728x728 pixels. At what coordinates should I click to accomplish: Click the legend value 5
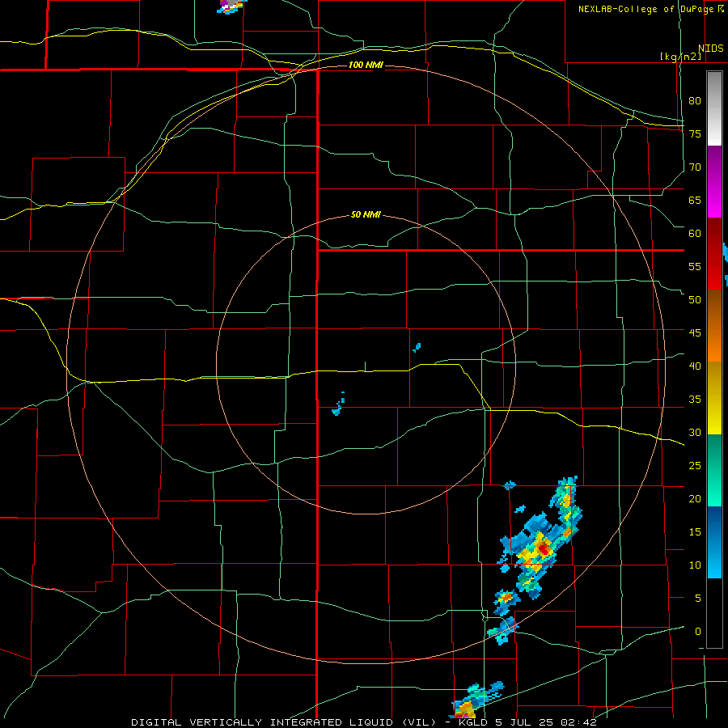pyautogui.click(x=698, y=599)
